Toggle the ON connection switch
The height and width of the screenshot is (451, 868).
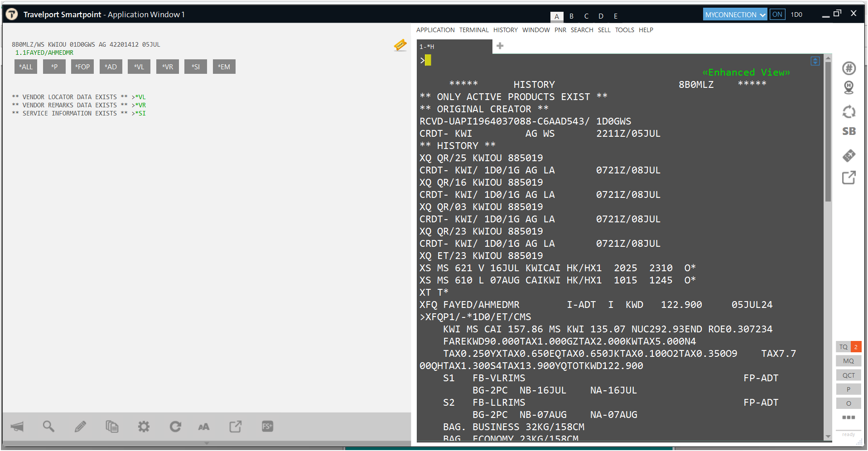tap(777, 14)
